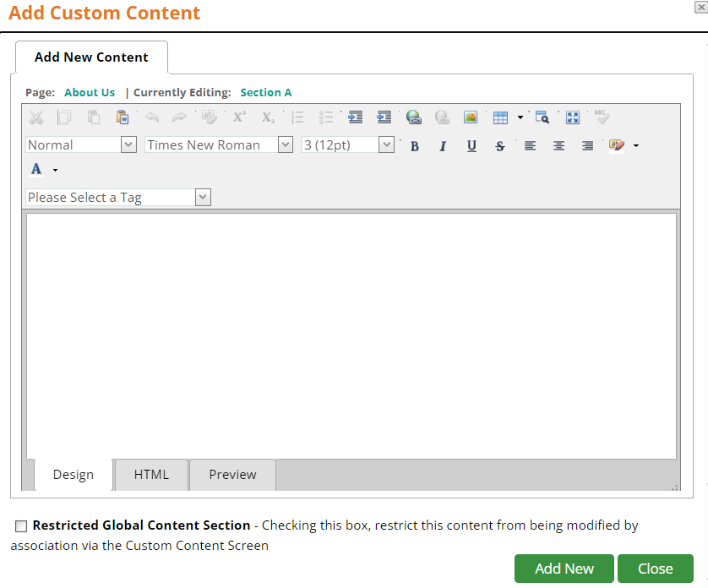Switch to the Design view tab
This screenshot has width=708, height=588.
coord(74,475)
